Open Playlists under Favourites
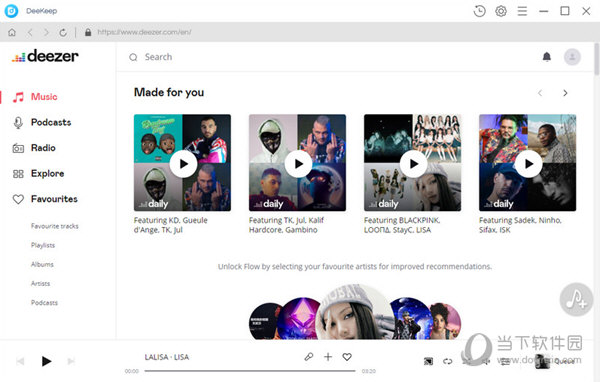 pos(43,245)
